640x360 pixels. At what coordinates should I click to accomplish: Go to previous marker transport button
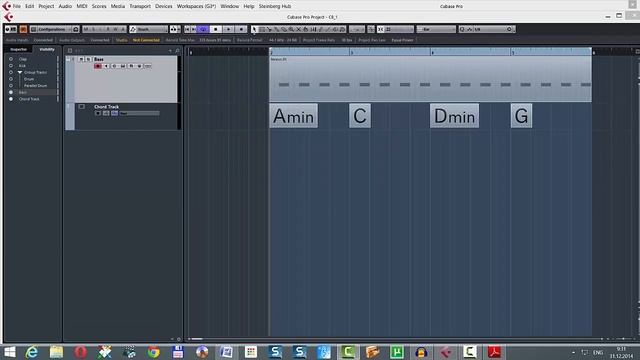click(187, 29)
